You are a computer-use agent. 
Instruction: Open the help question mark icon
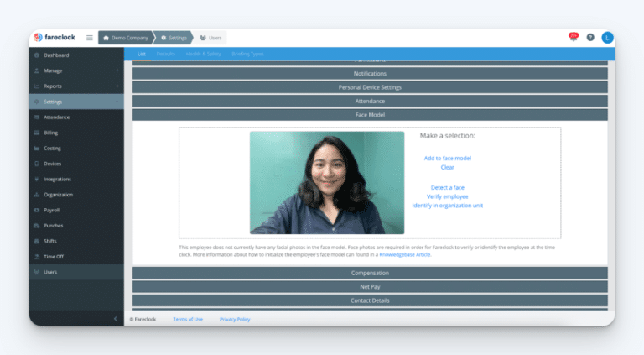click(590, 38)
